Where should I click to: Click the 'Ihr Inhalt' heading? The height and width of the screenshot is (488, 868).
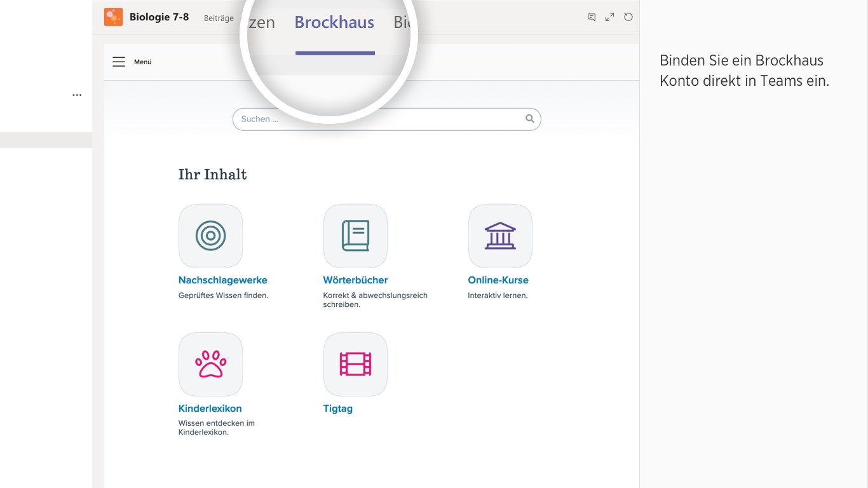[212, 174]
